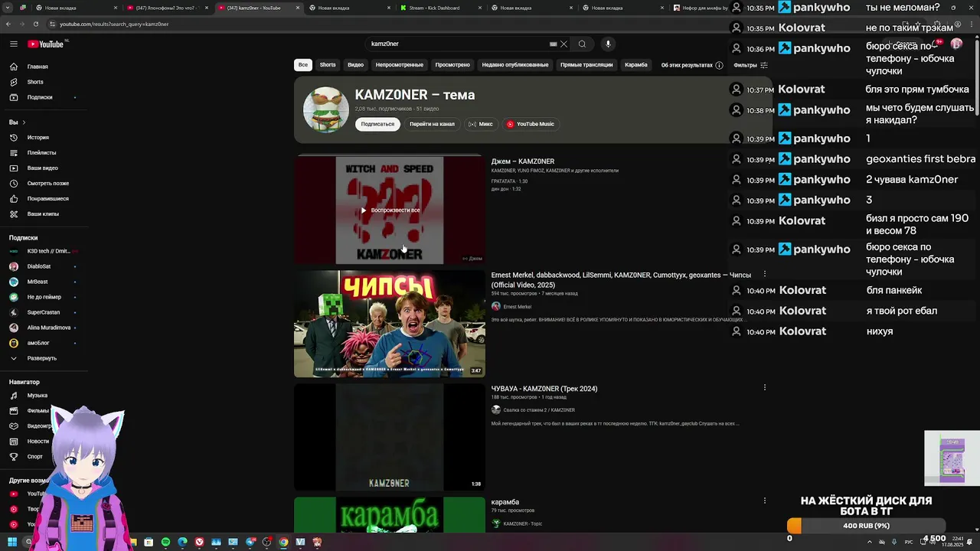Image resolution: width=980 pixels, height=551 pixels.
Task: Open the Фильтры search filters
Action: click(750, 65)
